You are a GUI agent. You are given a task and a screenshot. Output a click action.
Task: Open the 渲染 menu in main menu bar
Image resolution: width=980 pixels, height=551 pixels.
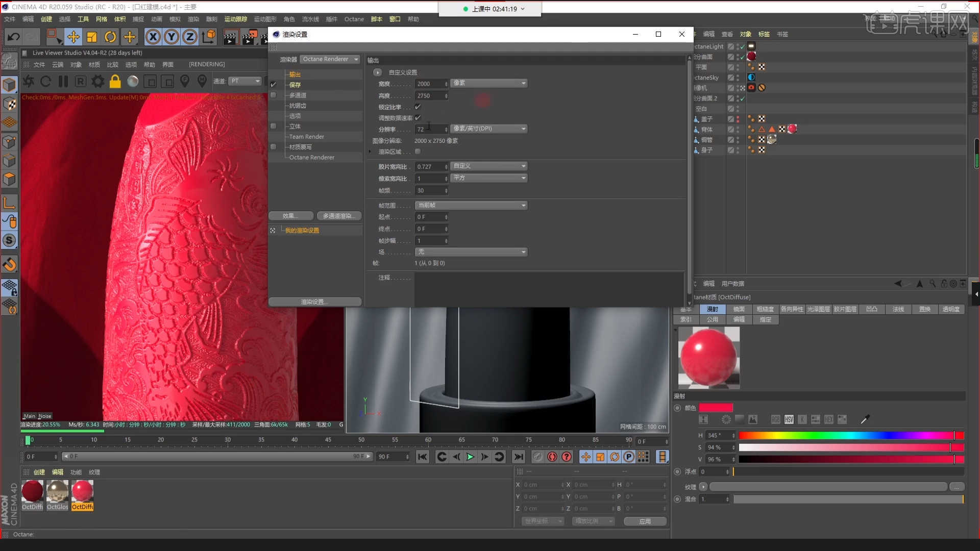click(193, 19)
